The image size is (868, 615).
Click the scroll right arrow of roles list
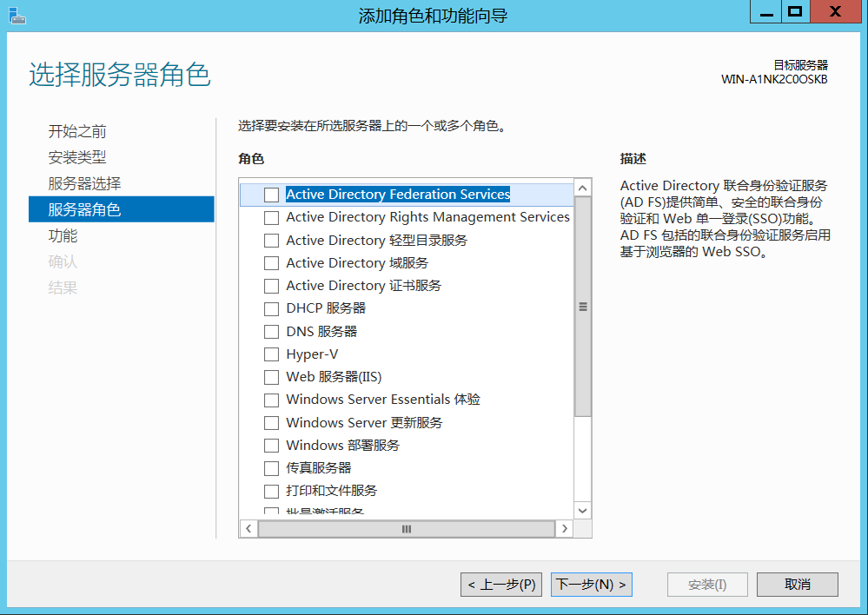564,529
